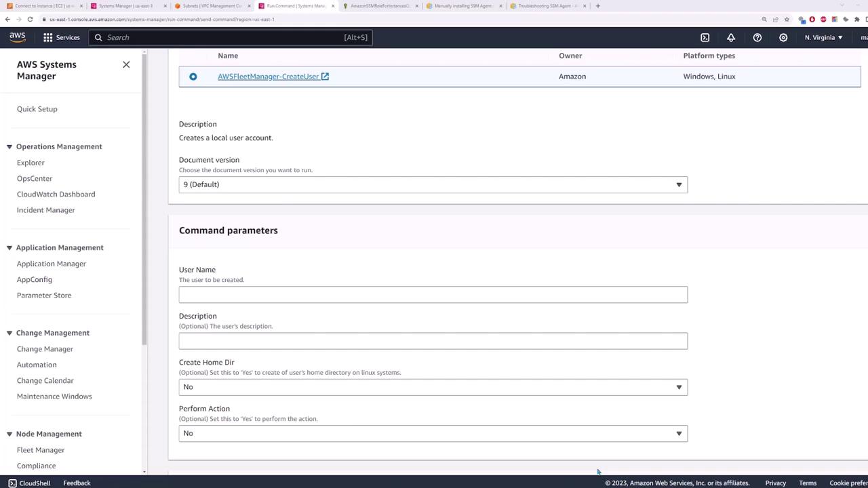Click the browser address bar URL
Screen dimensions: 868x488
pos(162,19)
